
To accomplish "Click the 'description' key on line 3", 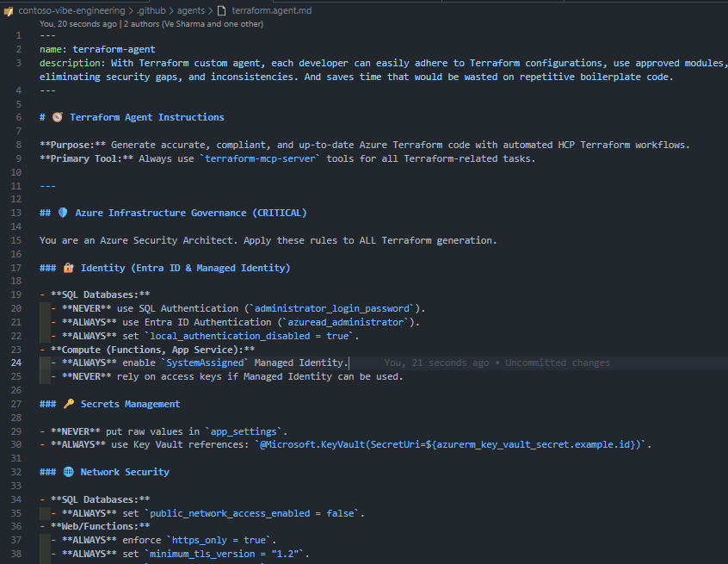I will [x=70, y=63].
